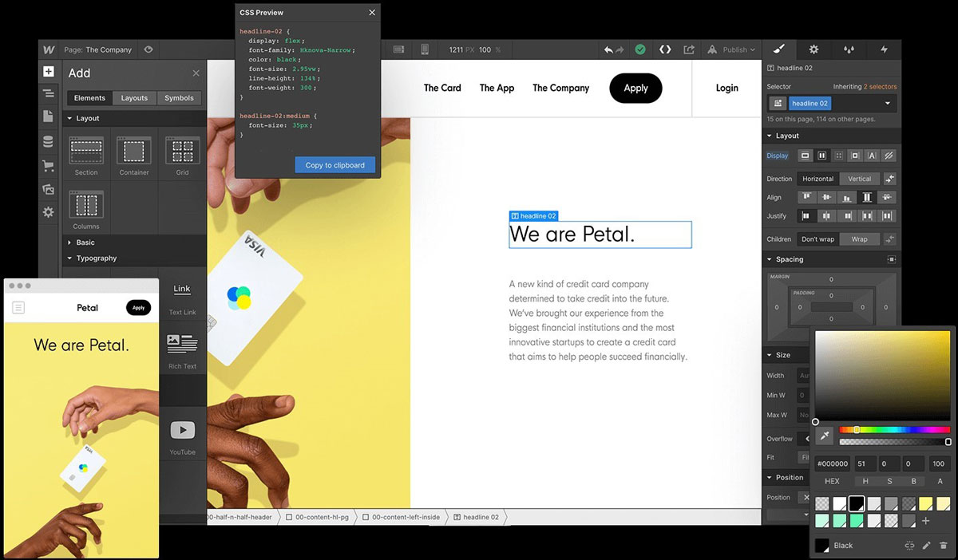Open the CMS Collections database icon
958x560 pixels.
click(48, 142)
